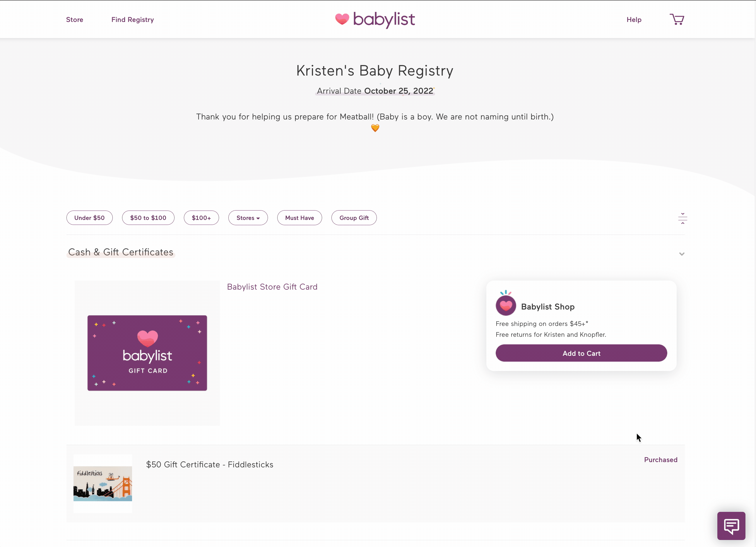Select the Store menu item

[x=75, y=19]
